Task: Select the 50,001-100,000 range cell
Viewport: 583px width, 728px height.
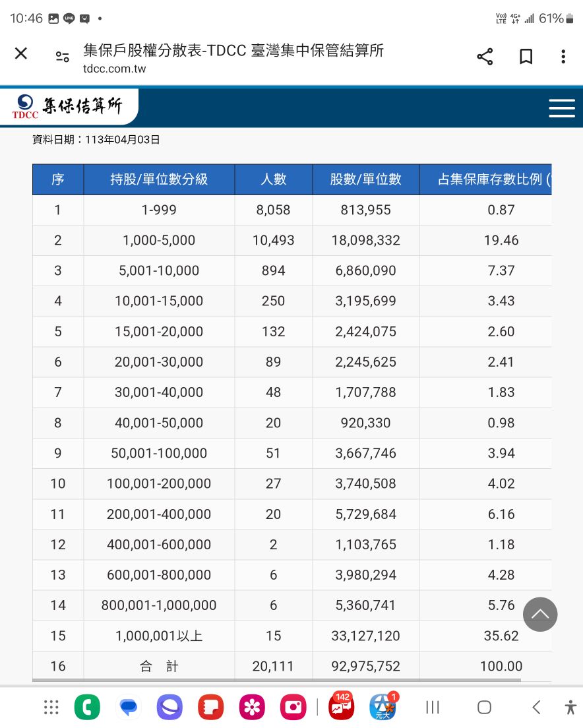Action: pyautogui.click(x=159, y=453)
